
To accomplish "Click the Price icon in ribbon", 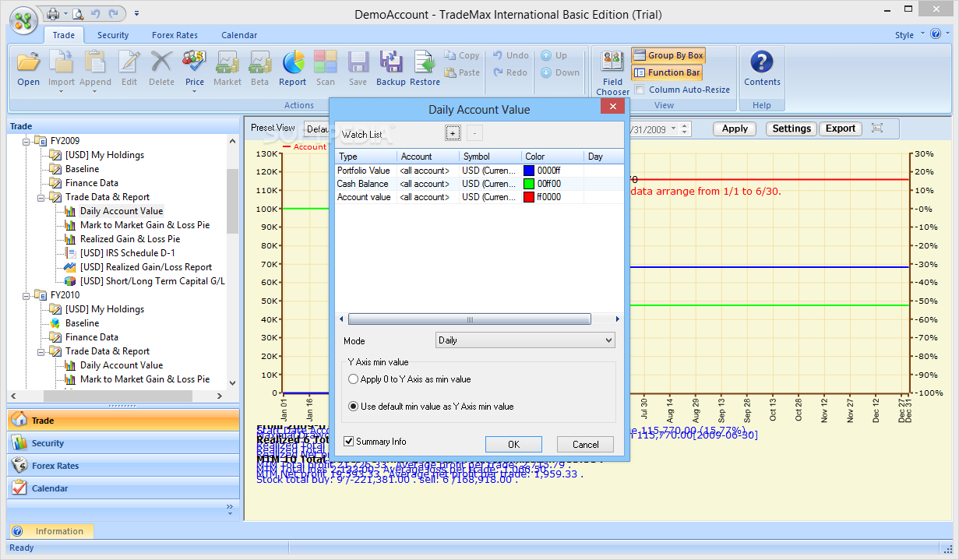I will (x=194, y=68).
